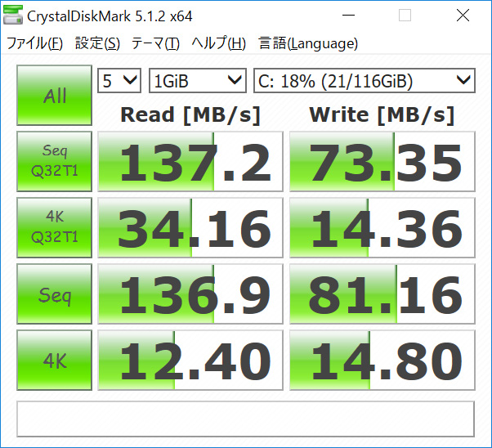
Task: Run the 4K benchmark button
Action: click(54, 360)
